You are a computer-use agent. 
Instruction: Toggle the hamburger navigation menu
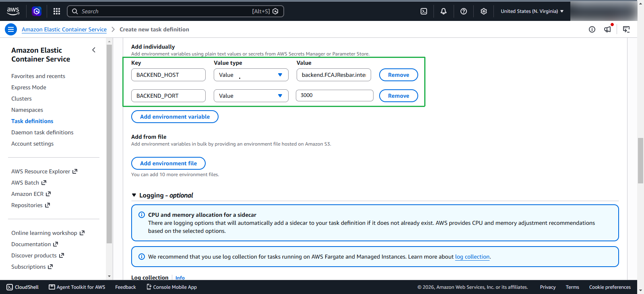pos(11,29)
